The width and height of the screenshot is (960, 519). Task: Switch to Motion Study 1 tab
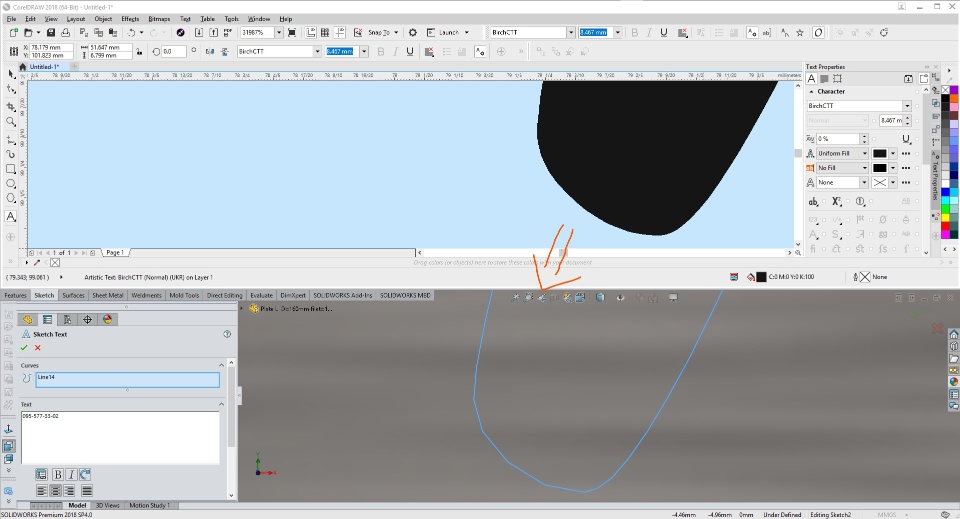[x=149, y=506]
